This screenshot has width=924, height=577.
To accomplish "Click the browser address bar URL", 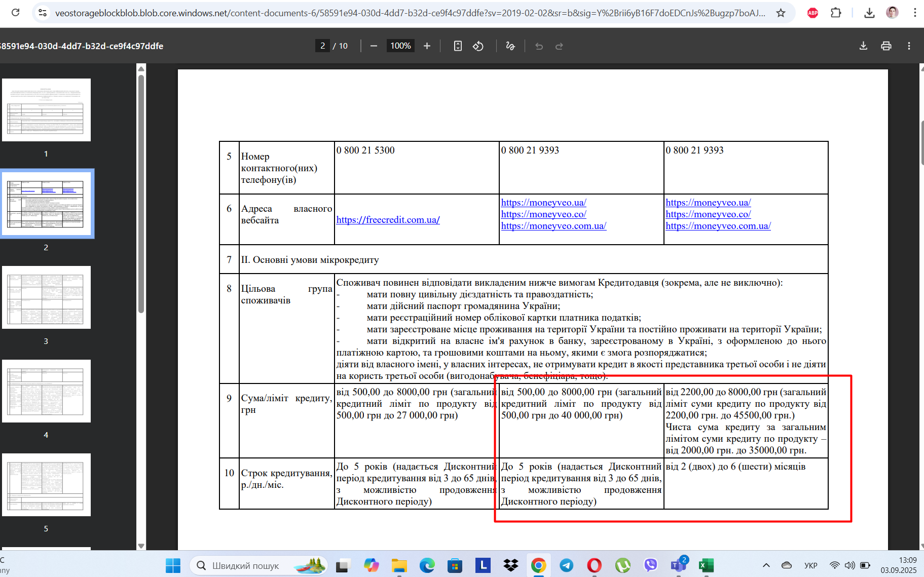I will 410,13.
